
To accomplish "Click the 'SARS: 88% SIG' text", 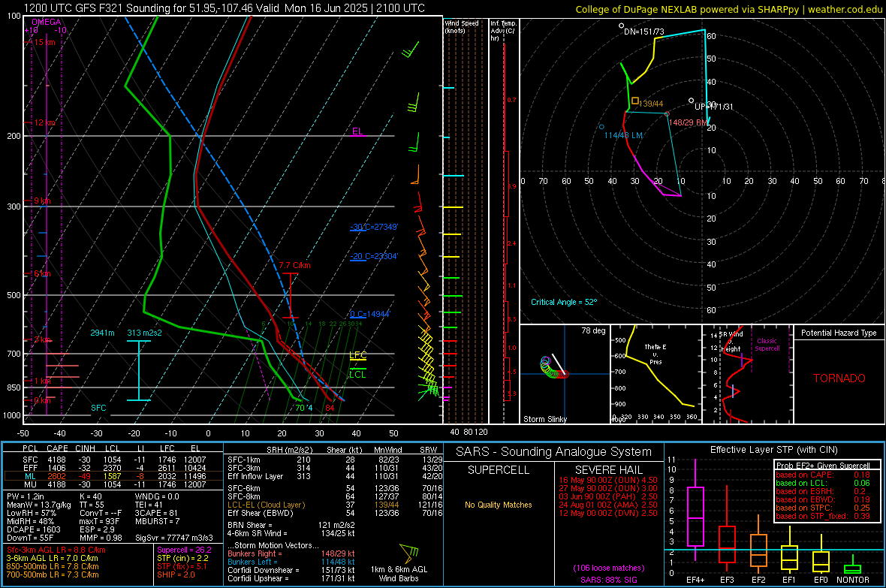I will 608,580.
